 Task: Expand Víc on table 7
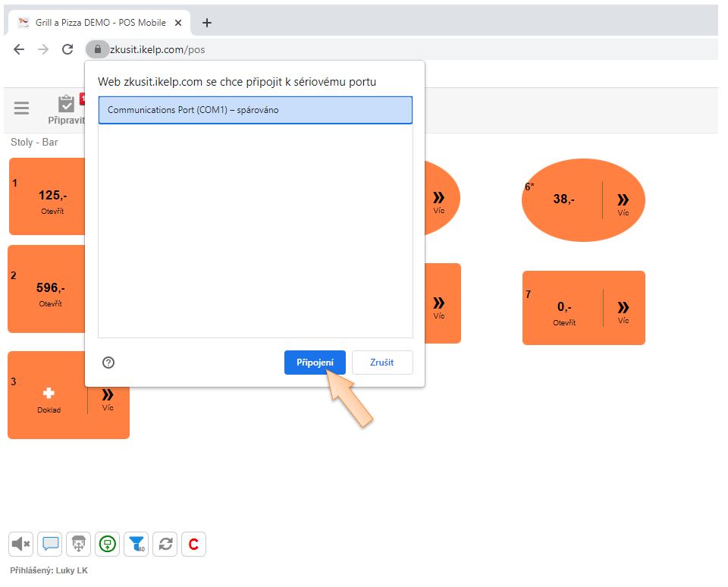tap(623, 311)
